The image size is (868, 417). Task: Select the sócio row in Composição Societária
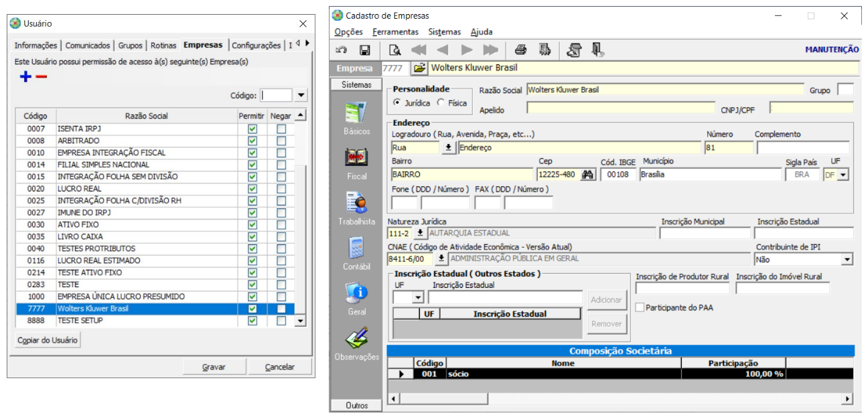pos(620,374)
